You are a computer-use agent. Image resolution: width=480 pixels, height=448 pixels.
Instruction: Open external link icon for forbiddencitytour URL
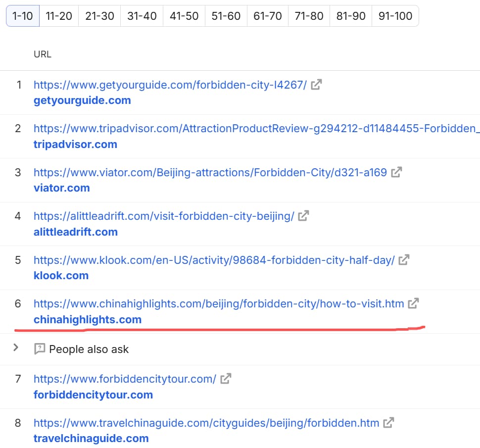click(226, 379)
